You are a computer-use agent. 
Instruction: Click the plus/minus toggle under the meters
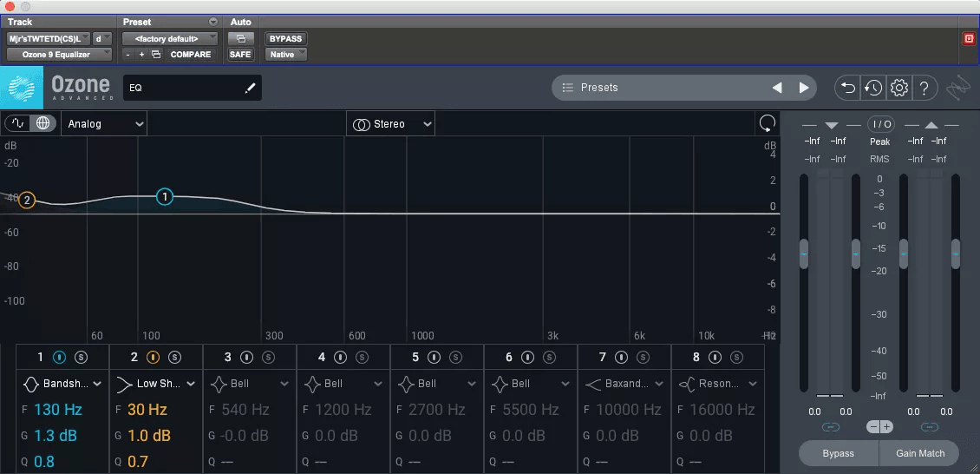point(880,427)
